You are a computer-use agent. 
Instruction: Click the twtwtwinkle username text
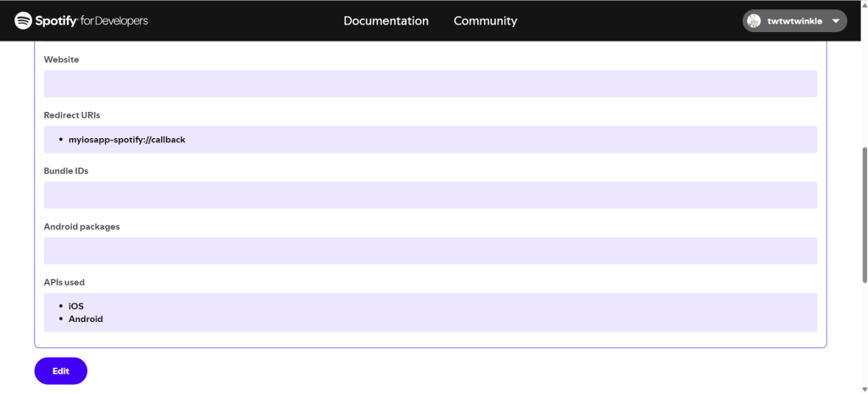click(x=794, y=21)
